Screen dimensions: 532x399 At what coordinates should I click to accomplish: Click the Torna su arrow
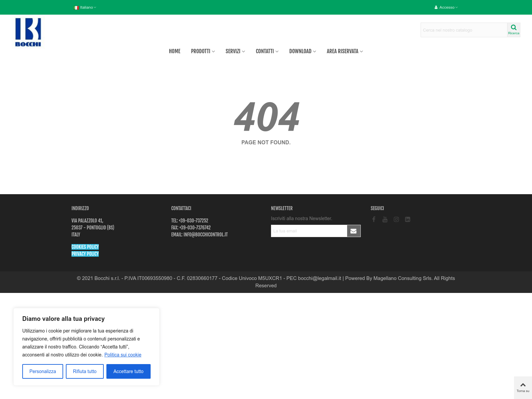(x=523, y=387)
